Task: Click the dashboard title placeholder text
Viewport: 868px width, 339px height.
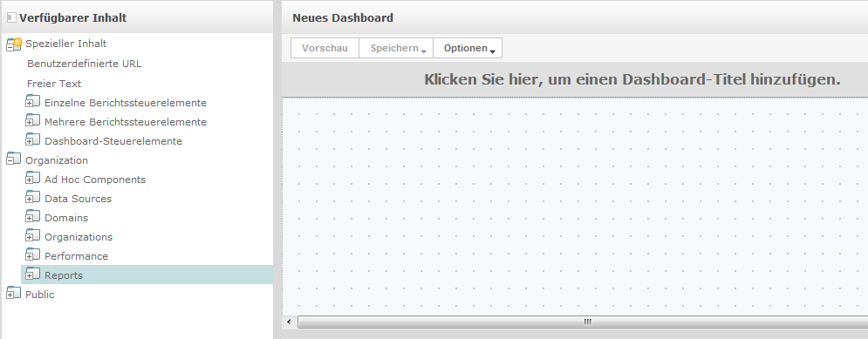Action: point(632,79)
